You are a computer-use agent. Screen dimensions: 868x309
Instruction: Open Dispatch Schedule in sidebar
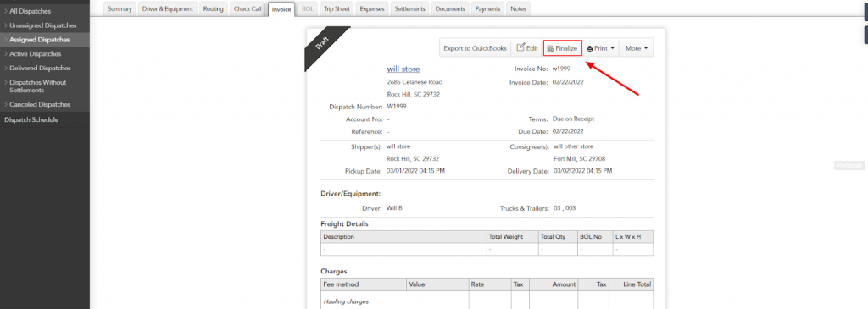(x=31, y=119)
